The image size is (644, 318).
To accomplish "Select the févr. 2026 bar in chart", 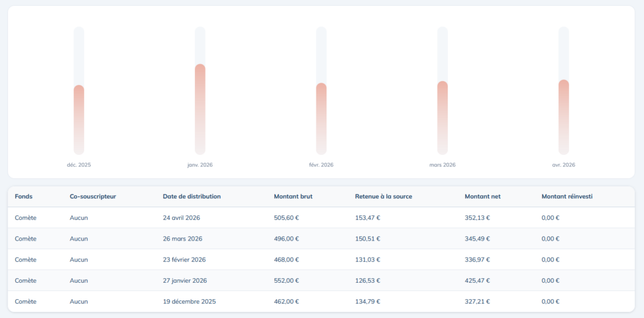I will click(321, 118).
